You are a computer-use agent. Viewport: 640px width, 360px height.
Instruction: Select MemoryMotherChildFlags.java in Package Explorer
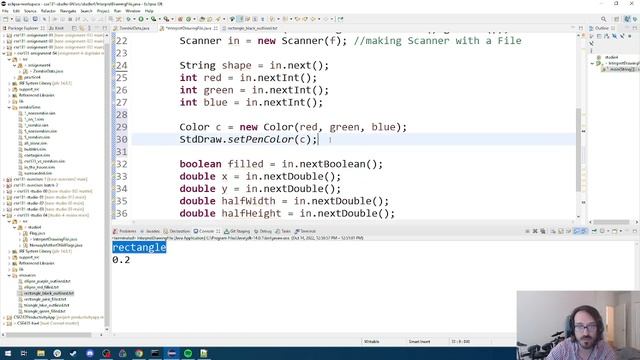coord(56,245)
